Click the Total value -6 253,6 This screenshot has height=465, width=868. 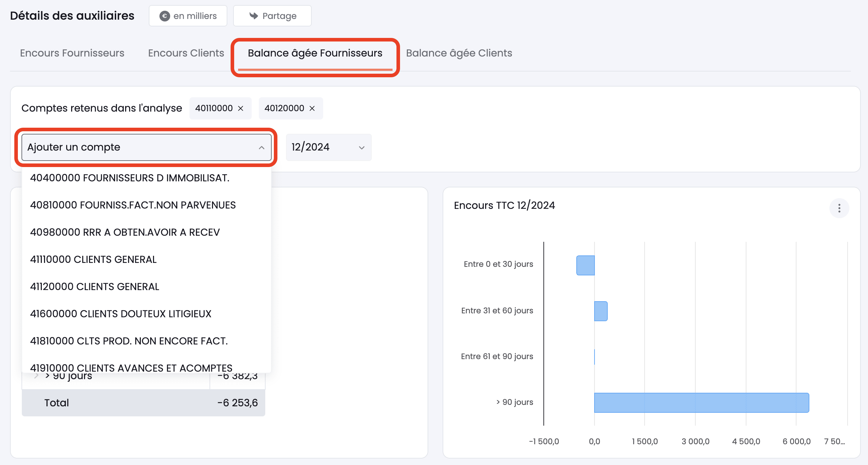click(x=238, y=403)
